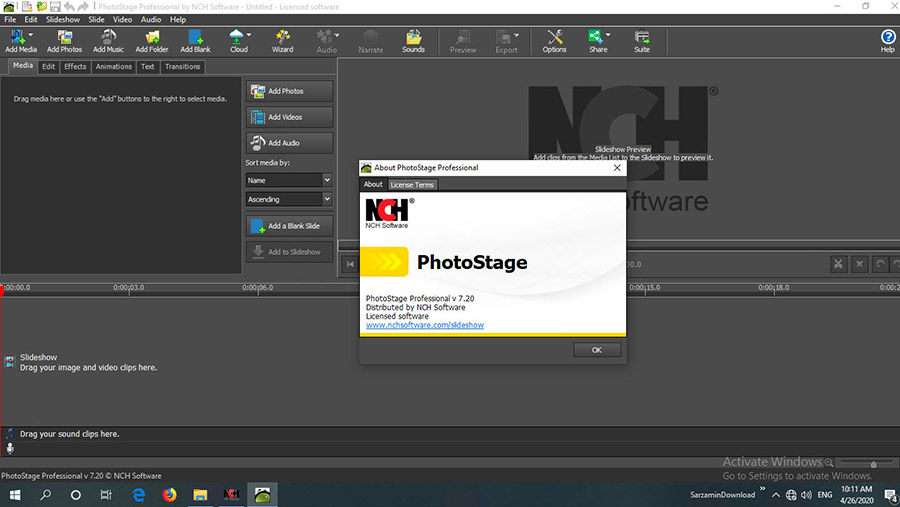Click the Preview toolbar icon
The width and height of the screenshot is (900, 507).
click(463, 41)
